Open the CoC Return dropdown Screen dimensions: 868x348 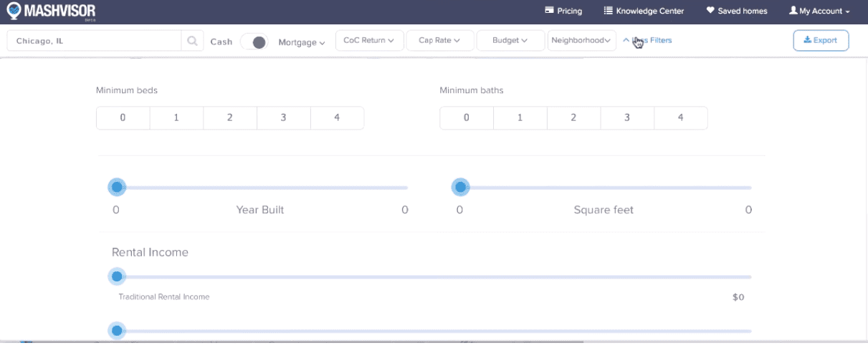[369, 41]
